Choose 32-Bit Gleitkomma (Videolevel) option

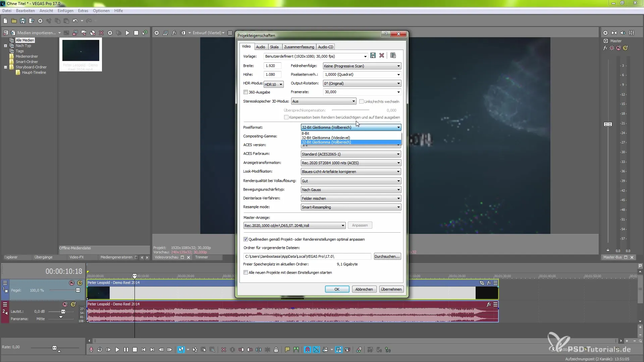(351, 138)
